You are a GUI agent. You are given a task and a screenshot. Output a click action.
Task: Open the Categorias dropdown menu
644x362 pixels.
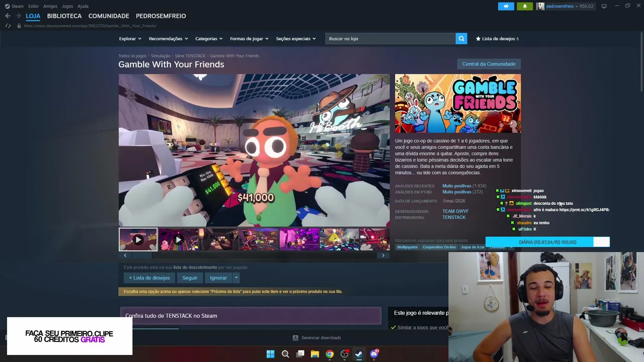point(209,39)
